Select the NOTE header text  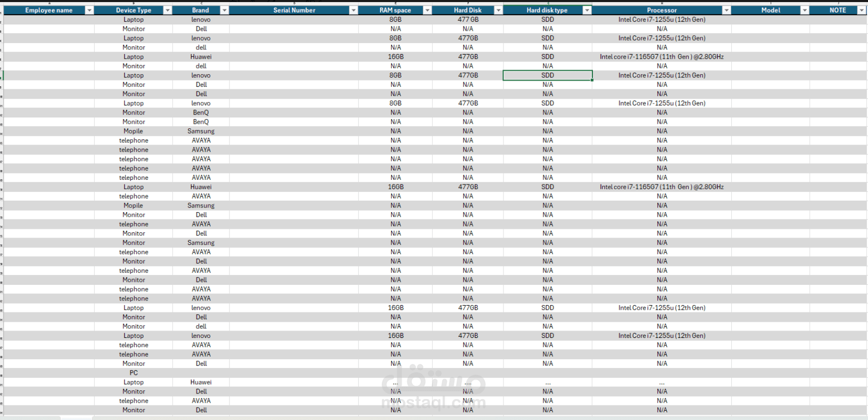[838, 10]
